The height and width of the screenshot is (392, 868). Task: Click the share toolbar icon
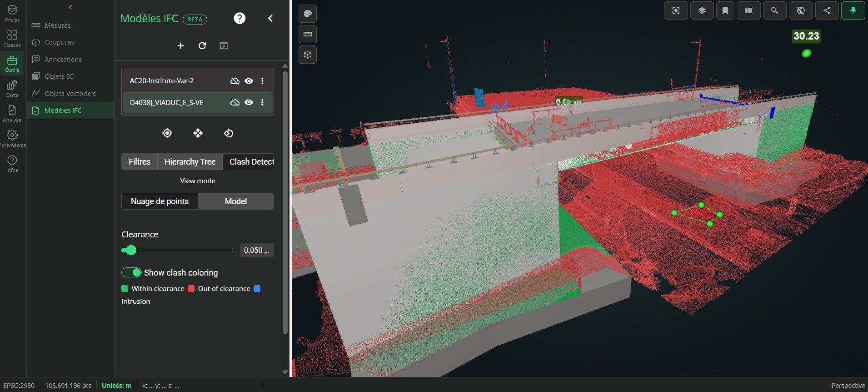tap(827, 10)
